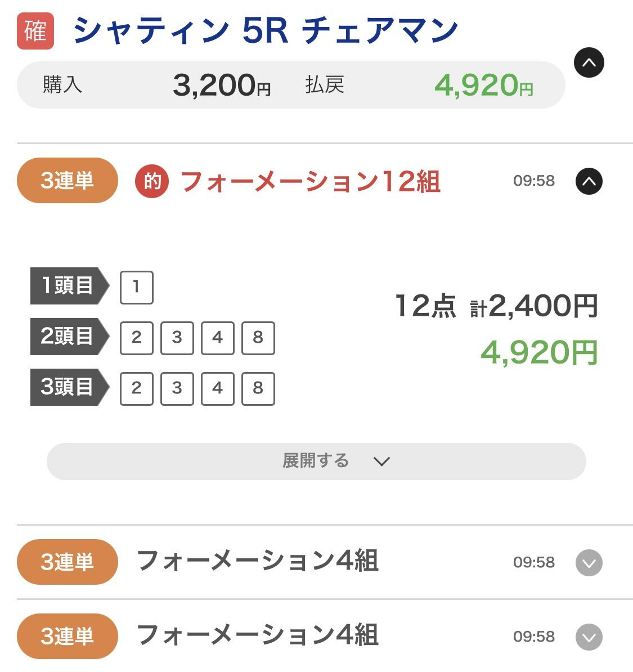The height and width of the screenshot is (672, 633).
Task: Click the red 的 hit badge
Action: (152, 182)
